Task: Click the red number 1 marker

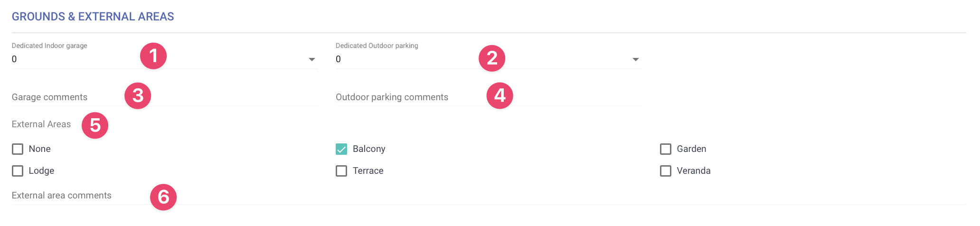Action: click(153, 56)
